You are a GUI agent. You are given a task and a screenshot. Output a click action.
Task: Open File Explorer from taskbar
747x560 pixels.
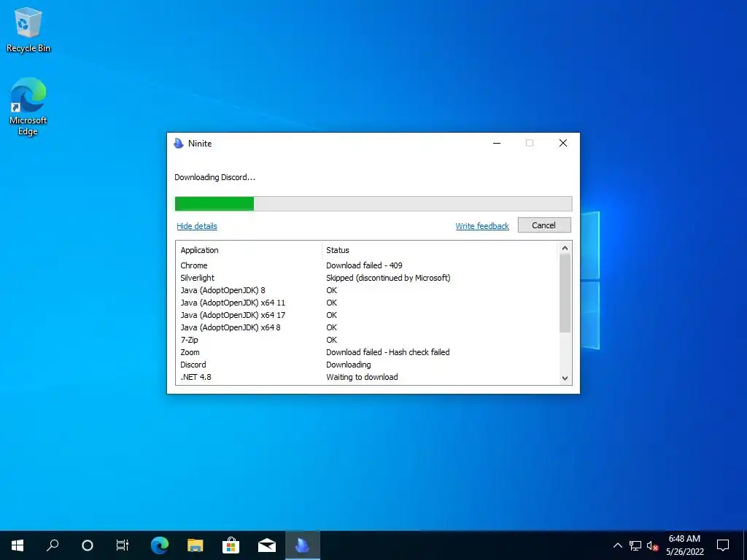point(196,545)
